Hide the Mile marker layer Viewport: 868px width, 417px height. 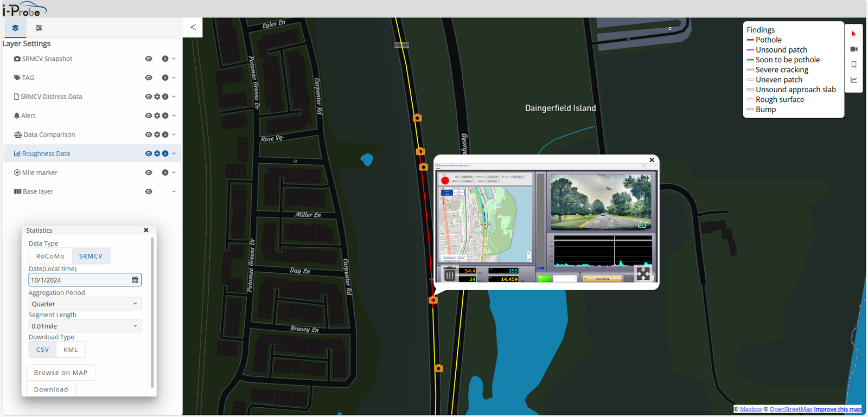[149, 172]
